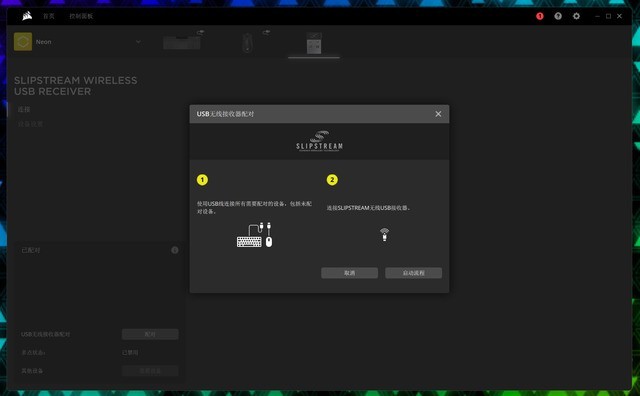Open the red notification alert badge

(540, 16)
